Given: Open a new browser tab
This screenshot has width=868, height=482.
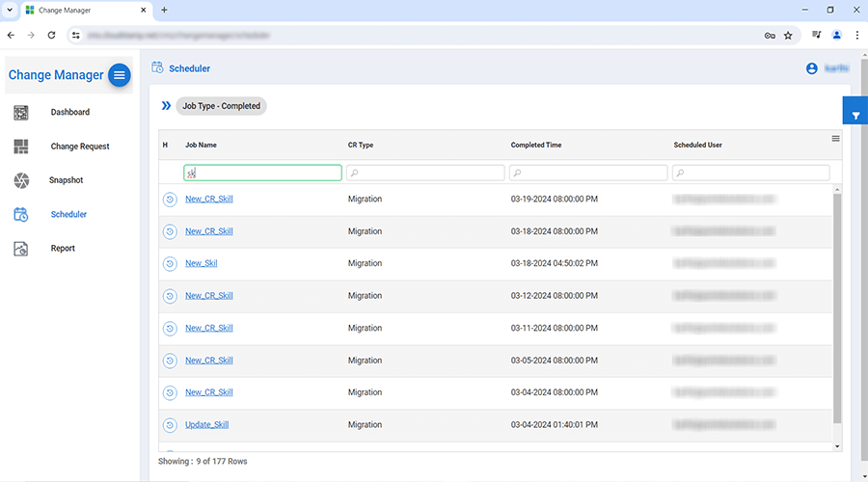Looking at the screenshot, I should [164, 10].
